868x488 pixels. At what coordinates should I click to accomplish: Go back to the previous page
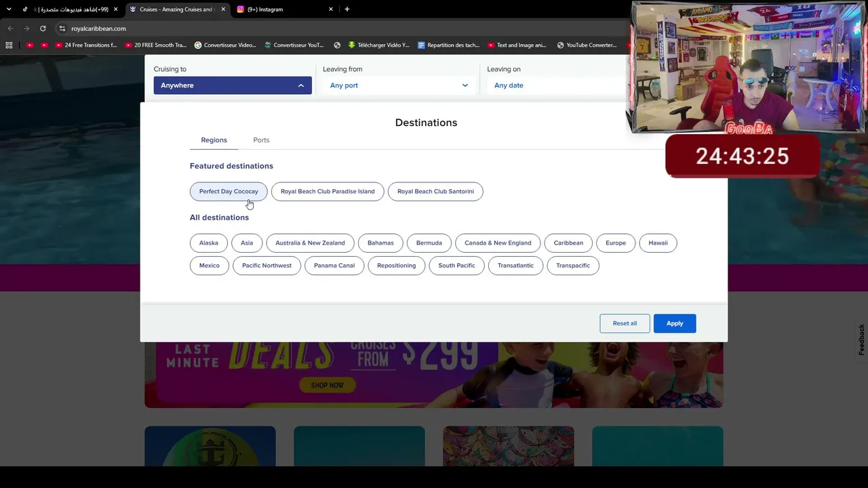(x=10, y=28)
